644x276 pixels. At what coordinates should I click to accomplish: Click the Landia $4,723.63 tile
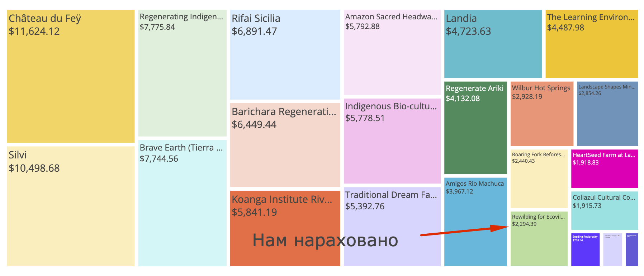pos(493,44)
